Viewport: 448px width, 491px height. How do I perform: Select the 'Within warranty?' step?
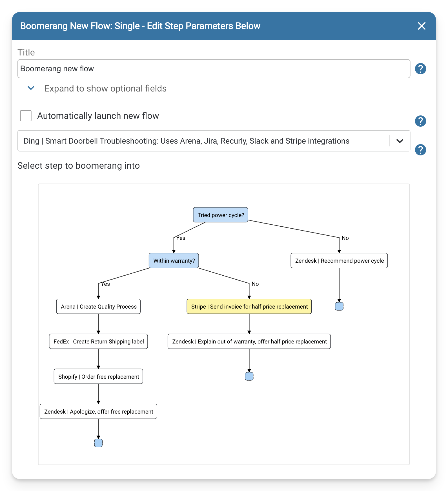point(174,261)
